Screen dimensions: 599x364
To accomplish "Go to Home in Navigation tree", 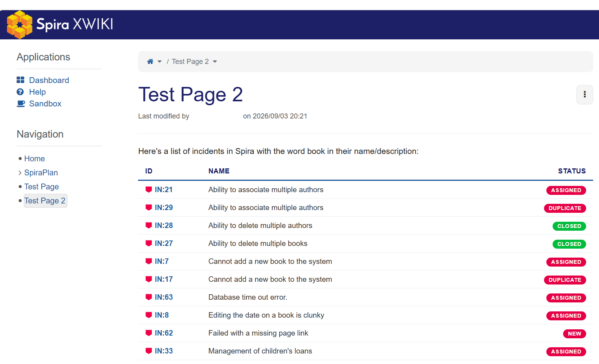I will tap(34, 159).
